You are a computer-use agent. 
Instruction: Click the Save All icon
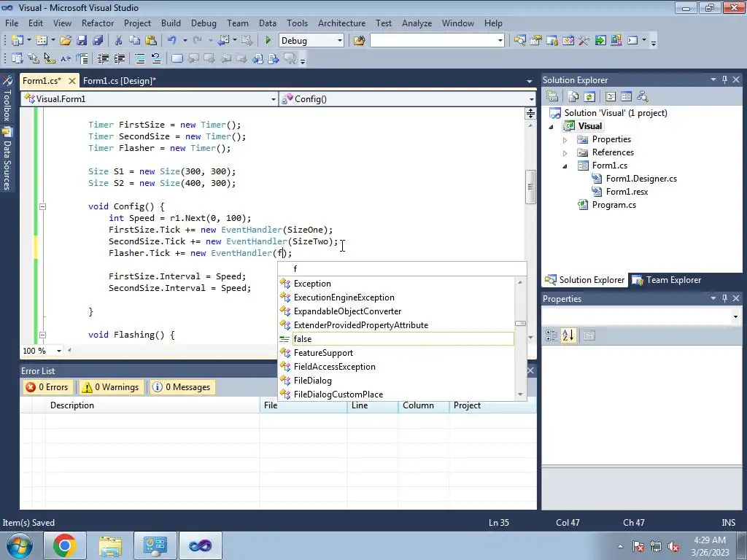98,41
